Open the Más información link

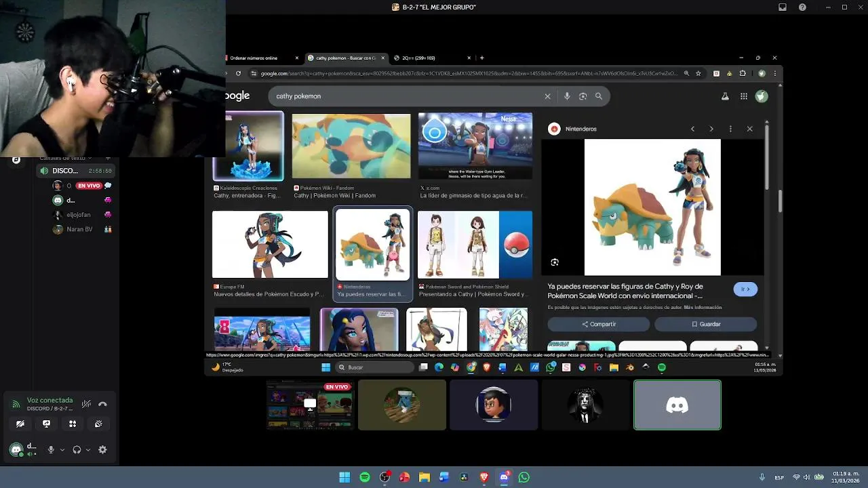pos(703,308)
